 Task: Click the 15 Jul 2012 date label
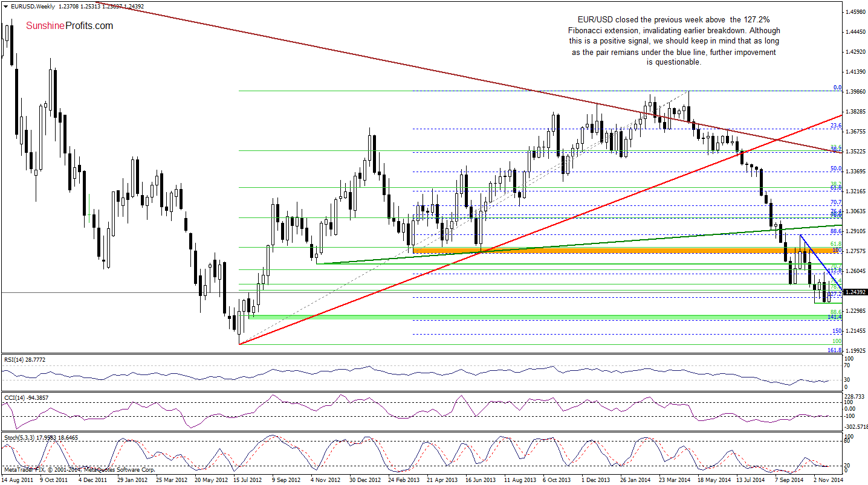pyautogui.click(x=247, y=480)
